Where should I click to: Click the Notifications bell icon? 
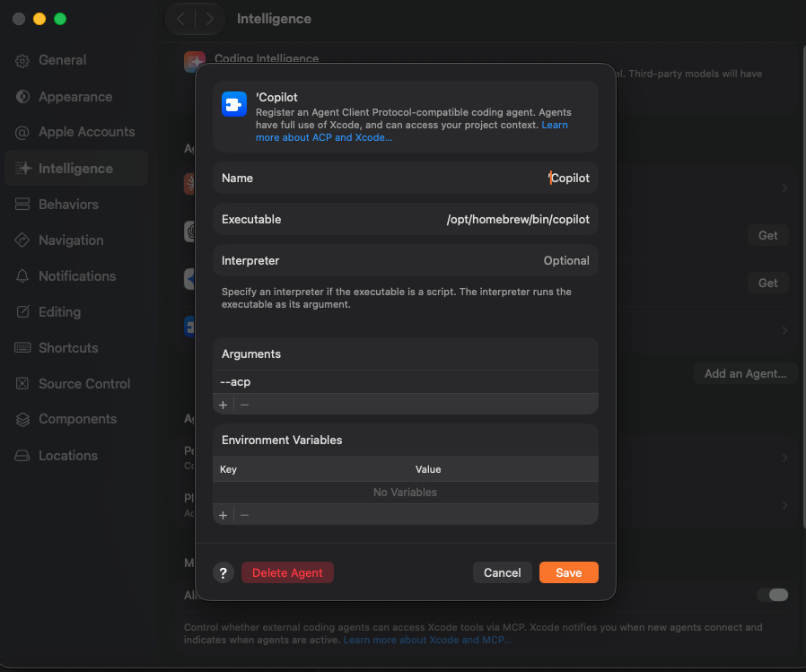pos(22,276)
